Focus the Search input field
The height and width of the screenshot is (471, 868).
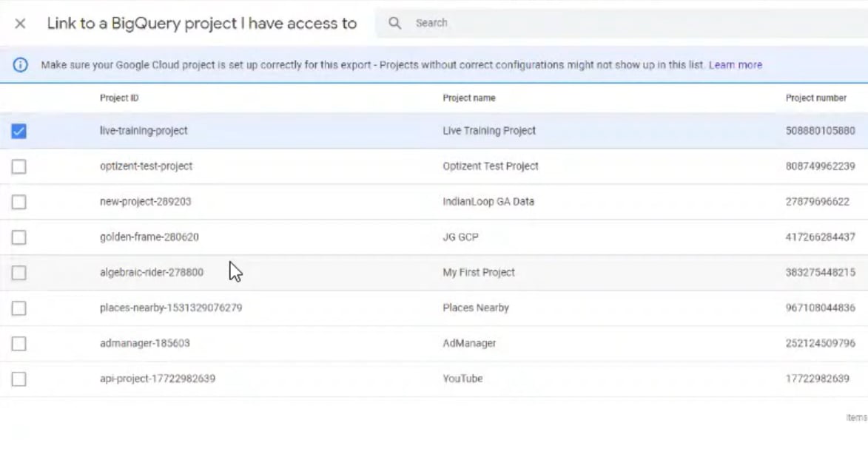click(622, 23)
